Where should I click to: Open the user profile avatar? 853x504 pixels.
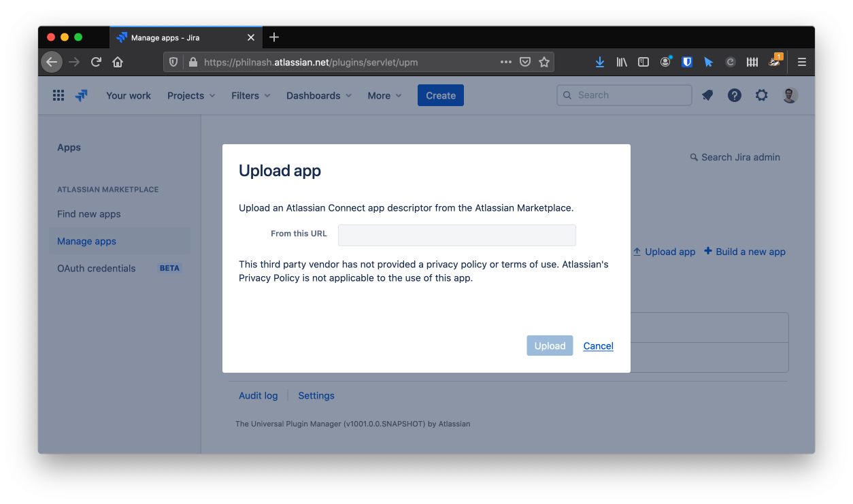(790, 95)
